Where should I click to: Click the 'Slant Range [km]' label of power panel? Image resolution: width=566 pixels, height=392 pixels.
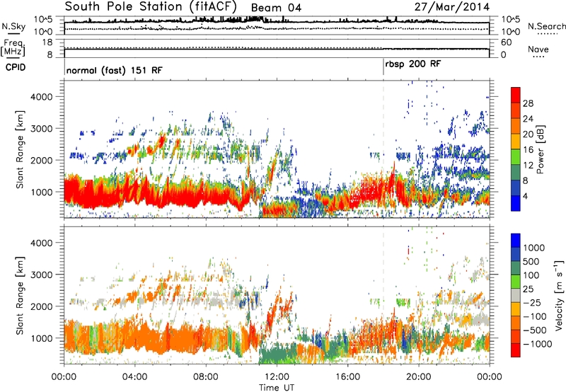[20, 149]
